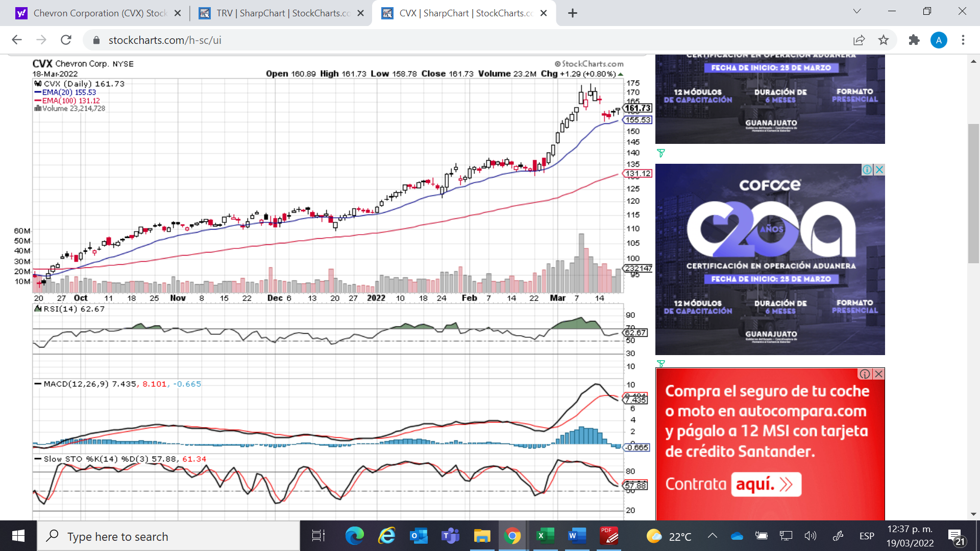Open Microsoft Teams in taskbar
Viewport: 980px width, 551px height.
point(450,536)
